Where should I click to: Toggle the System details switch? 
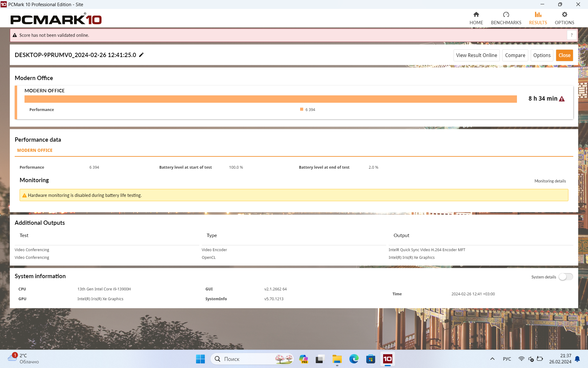(x=565, y=277)
